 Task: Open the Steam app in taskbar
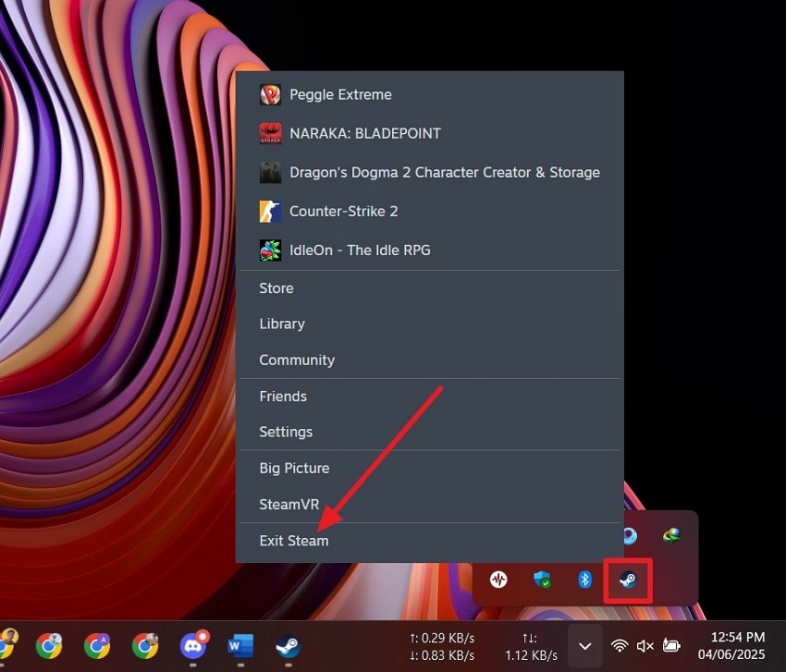tap(289, 646)
